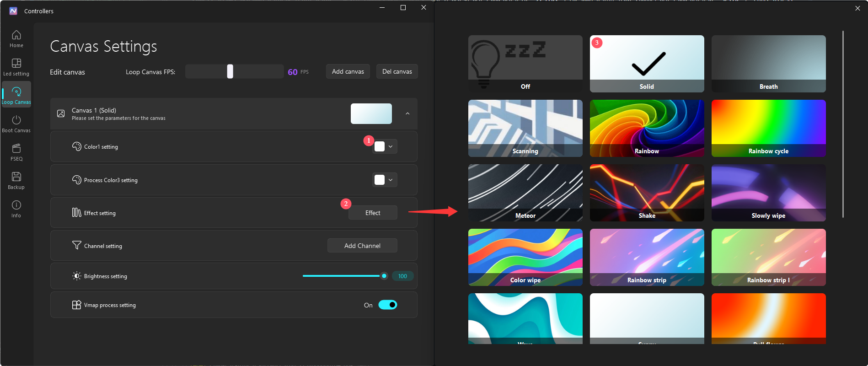Click the Add canvas button
Viewport: 868px width, 366px height.
[348, 71]
